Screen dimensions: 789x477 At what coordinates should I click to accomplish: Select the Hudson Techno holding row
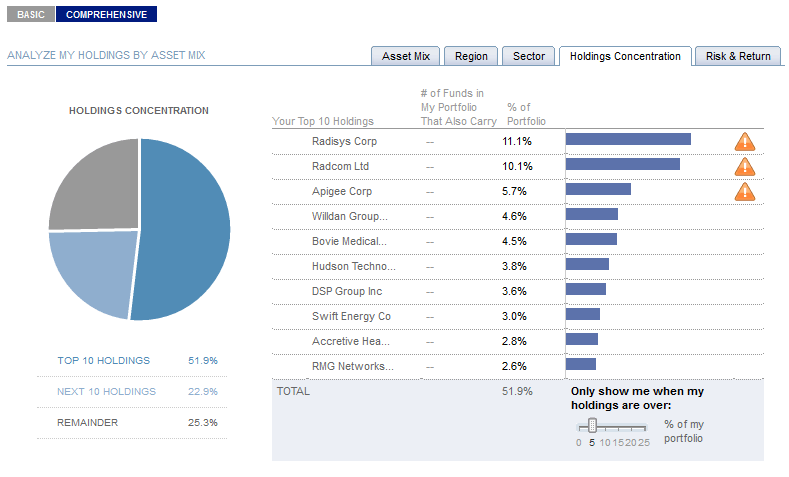pos(353,266)
